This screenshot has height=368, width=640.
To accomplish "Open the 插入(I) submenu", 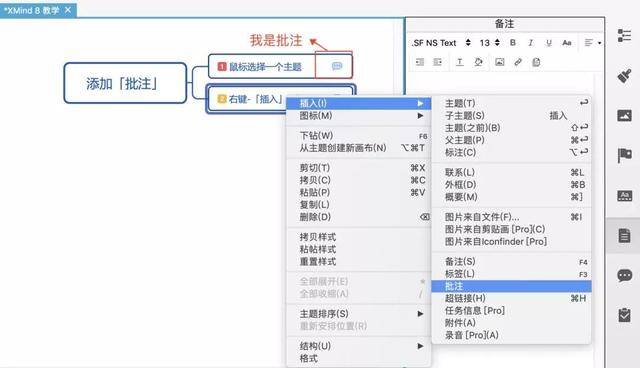I will tap(359, 103).
